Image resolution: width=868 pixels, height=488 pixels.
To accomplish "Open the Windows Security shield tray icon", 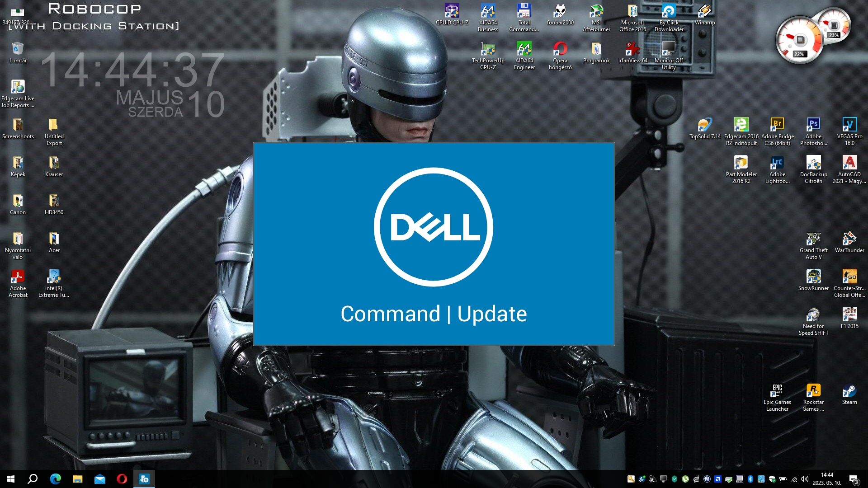I will click(x=772, y=479).
